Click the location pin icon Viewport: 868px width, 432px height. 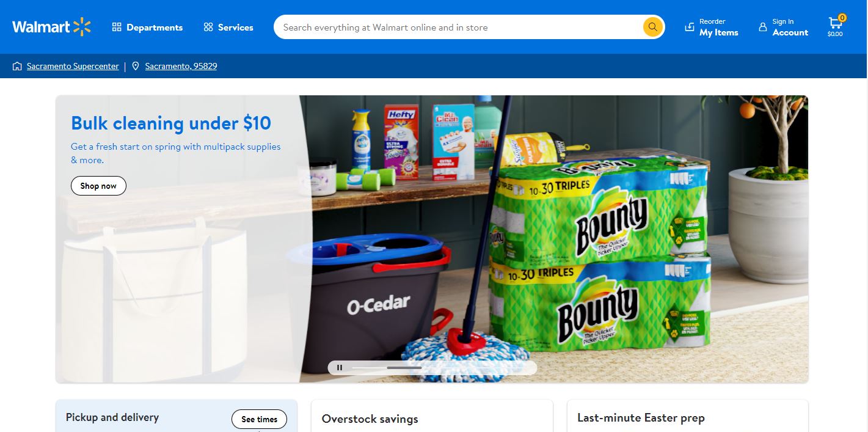coord(136,66)
